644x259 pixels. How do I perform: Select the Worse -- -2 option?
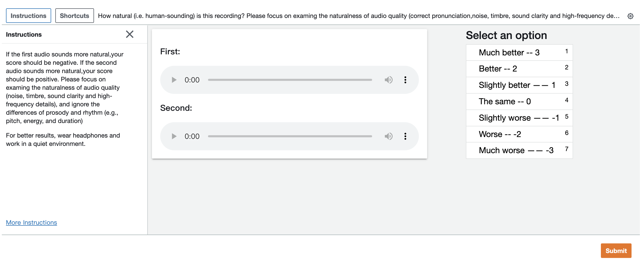point(519,134)
